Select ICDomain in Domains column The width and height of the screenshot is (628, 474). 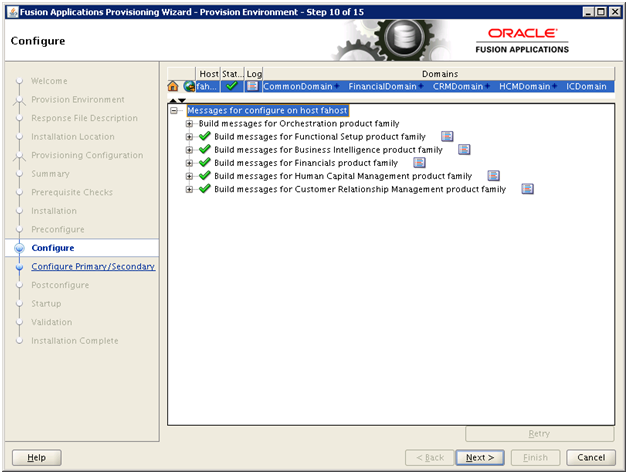point(586,86)
